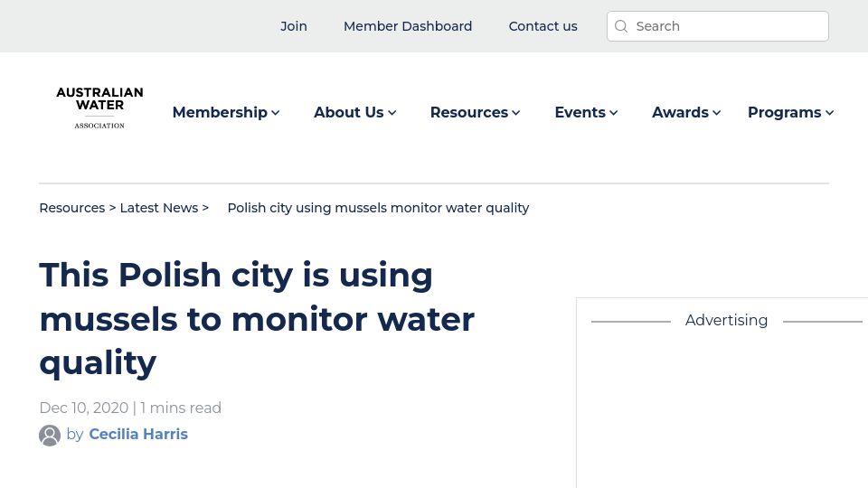Go to Member Dashboard

click(408, 26)
